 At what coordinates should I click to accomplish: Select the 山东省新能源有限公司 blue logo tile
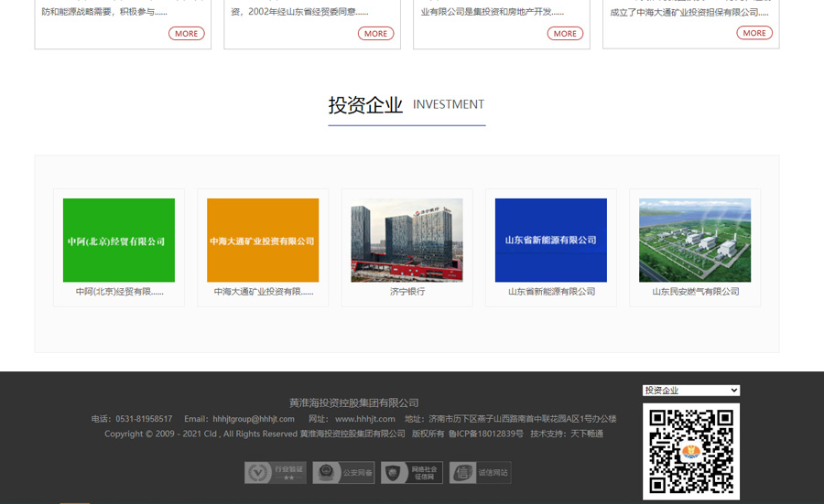pos(550,241)
